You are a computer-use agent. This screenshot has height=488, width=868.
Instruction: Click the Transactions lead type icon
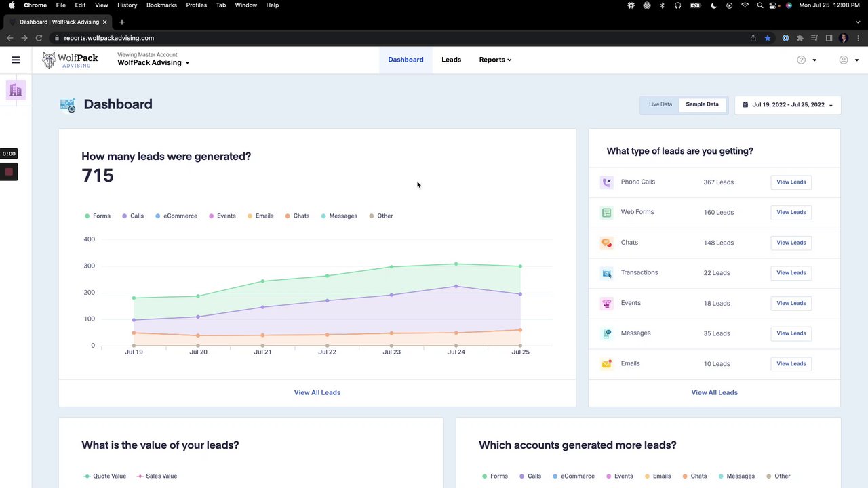pos(606,273)
